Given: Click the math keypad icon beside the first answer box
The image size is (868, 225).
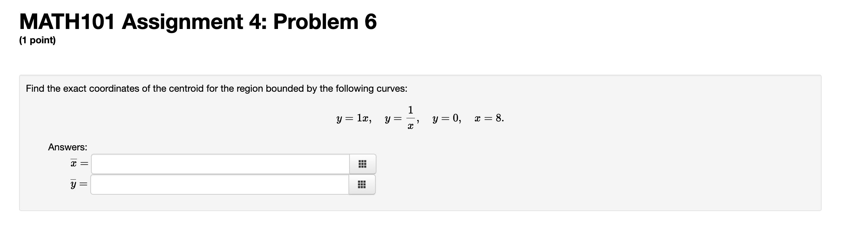Looking at the screenshot, I should [362, 164].
